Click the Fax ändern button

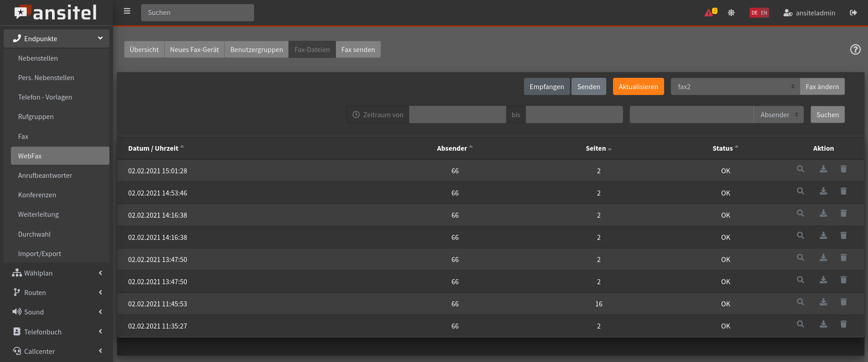coord(821,87)
